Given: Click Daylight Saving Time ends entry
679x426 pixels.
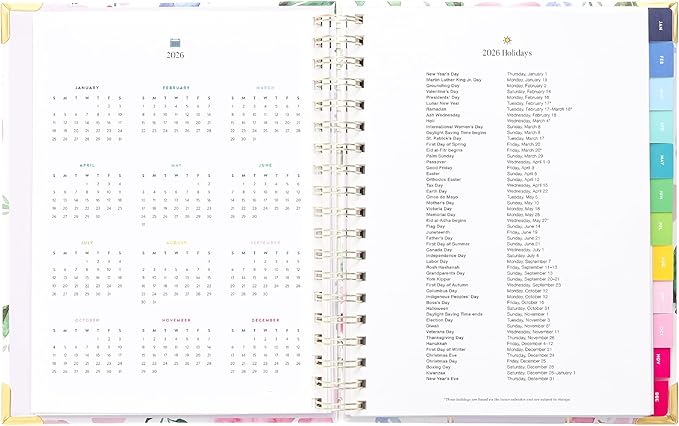Looking at the screenshot, I should [x=454, y=314].
